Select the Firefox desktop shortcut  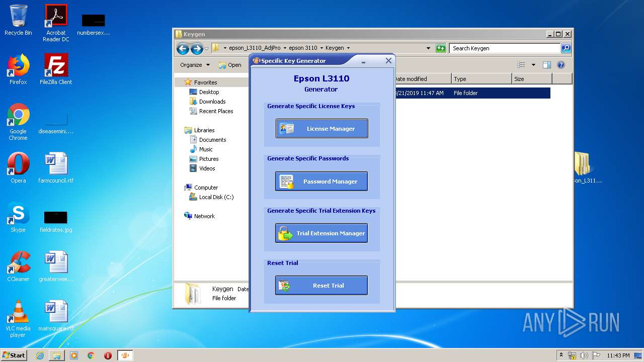[x=18, y=69]
